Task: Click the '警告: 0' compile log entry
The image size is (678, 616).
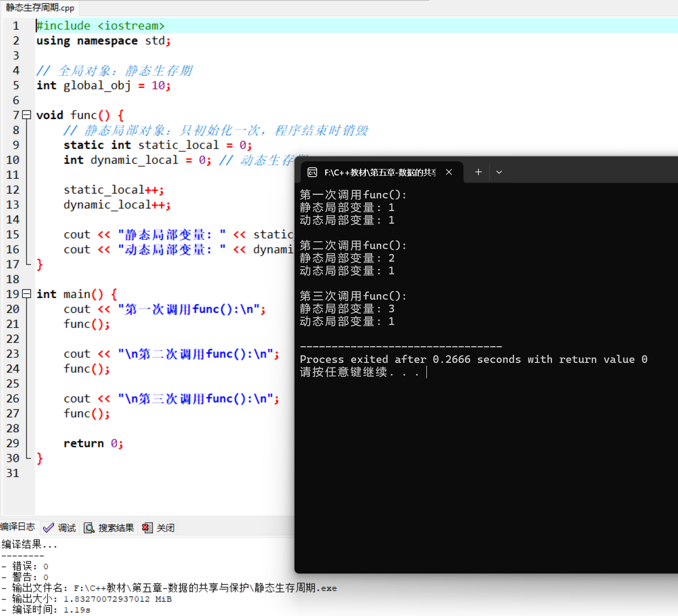Action: click(25, 577)
